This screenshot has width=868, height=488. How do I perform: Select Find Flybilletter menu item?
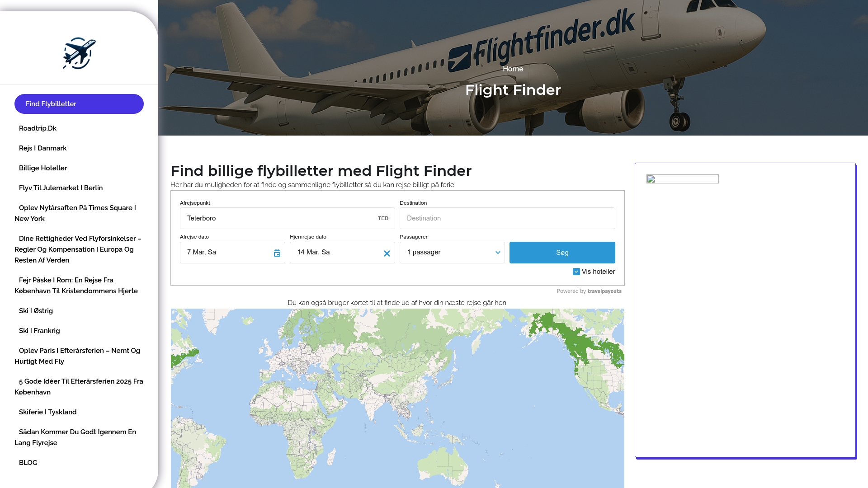click(79, 104)
